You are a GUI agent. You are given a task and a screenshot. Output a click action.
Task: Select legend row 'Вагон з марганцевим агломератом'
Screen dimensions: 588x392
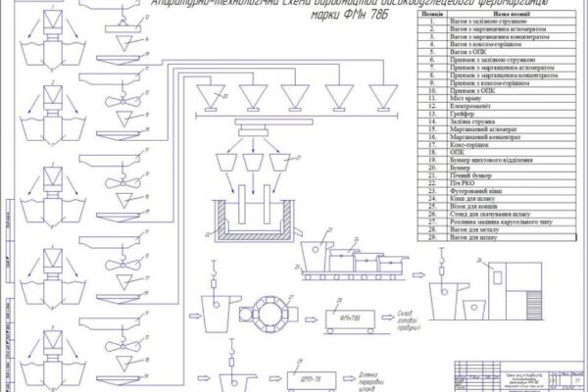coord(497,29)
